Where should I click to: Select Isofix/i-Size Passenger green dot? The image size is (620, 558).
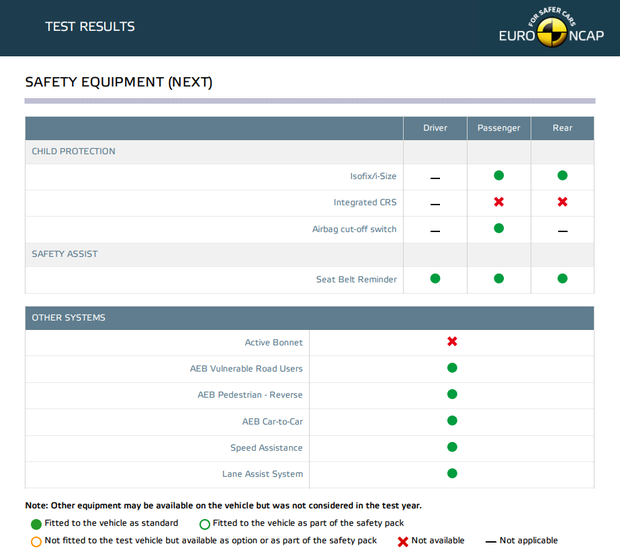(499, 176)
